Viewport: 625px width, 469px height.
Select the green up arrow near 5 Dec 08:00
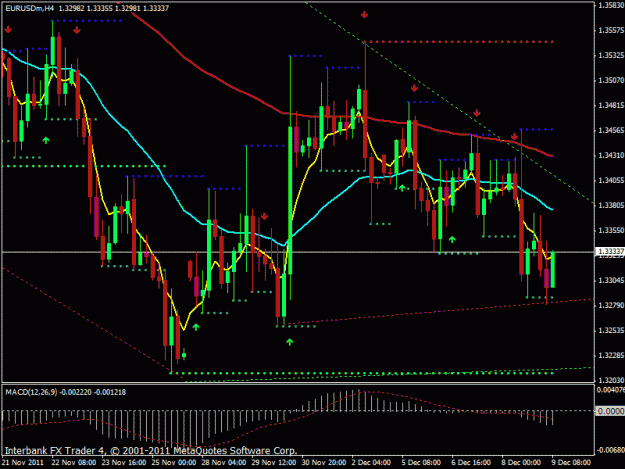tap(402, 188)
